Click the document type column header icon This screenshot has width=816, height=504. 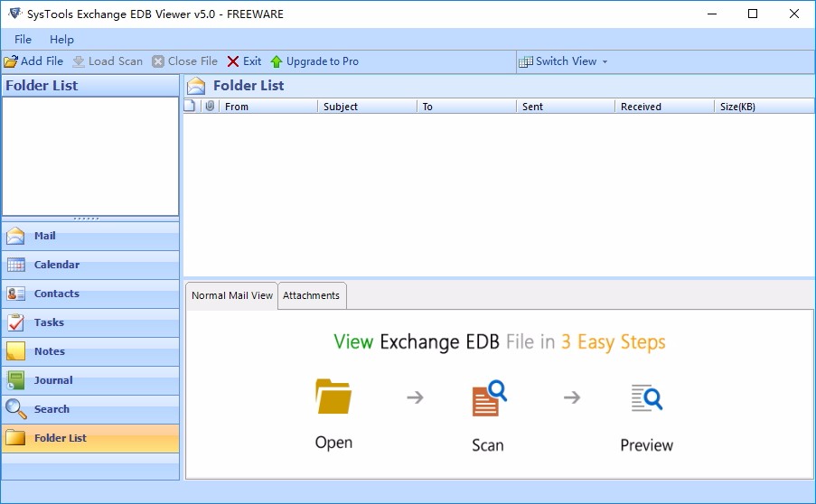point(190,106)
